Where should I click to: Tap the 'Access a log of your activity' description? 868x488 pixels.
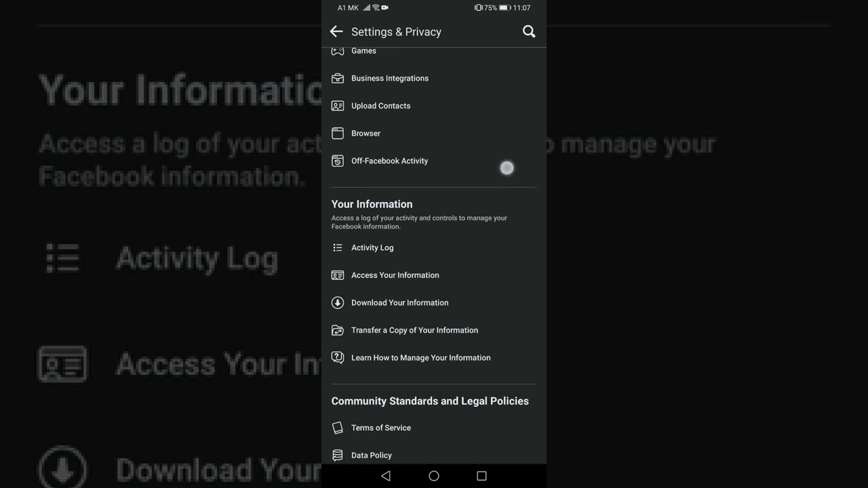pos(419,222)
